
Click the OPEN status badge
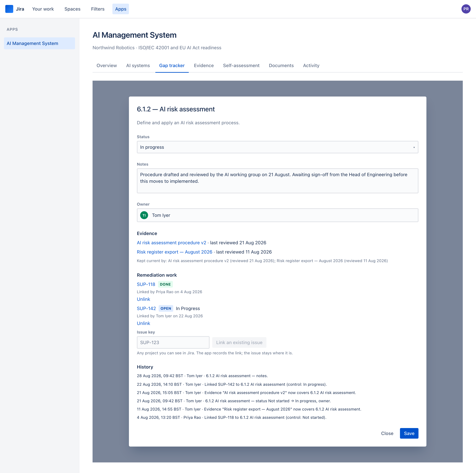(166, 308)
